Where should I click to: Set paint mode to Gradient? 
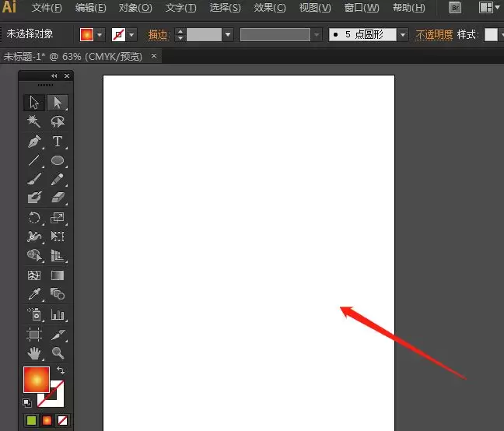pos(47,420)
